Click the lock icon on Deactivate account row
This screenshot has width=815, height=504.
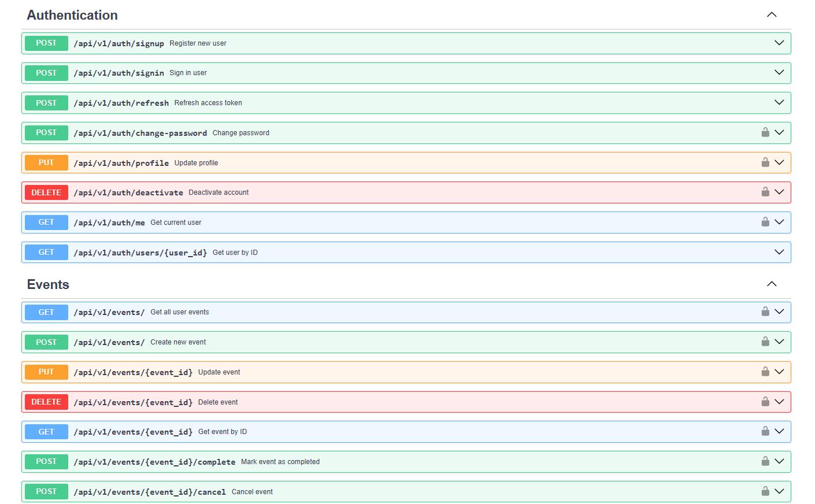pos(765,192)
